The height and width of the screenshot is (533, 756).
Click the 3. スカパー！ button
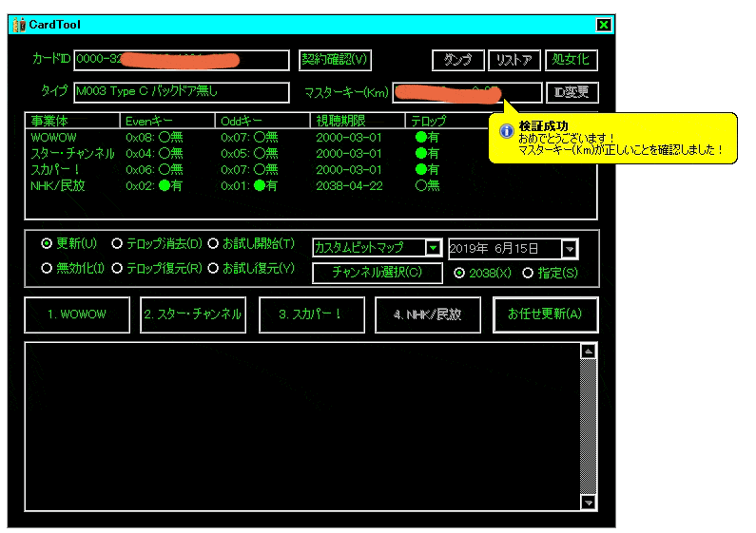click(x=312, y=314)
